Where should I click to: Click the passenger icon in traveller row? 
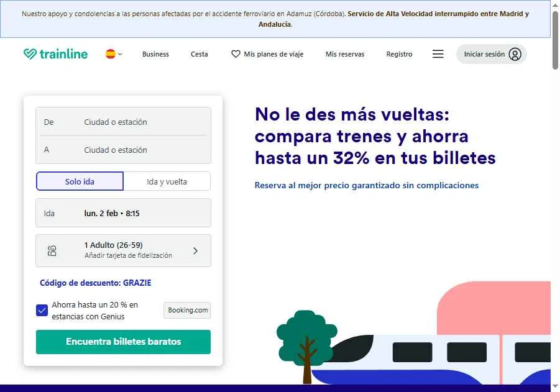point(52,250)
